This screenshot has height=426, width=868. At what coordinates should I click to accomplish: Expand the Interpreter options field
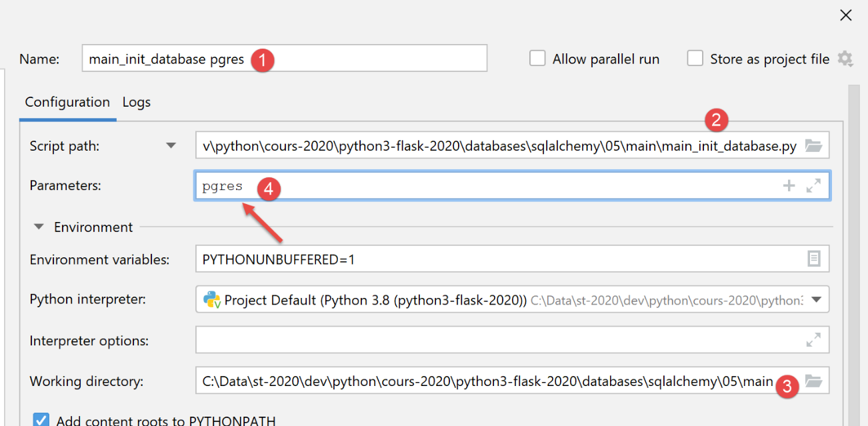point(813,341)
